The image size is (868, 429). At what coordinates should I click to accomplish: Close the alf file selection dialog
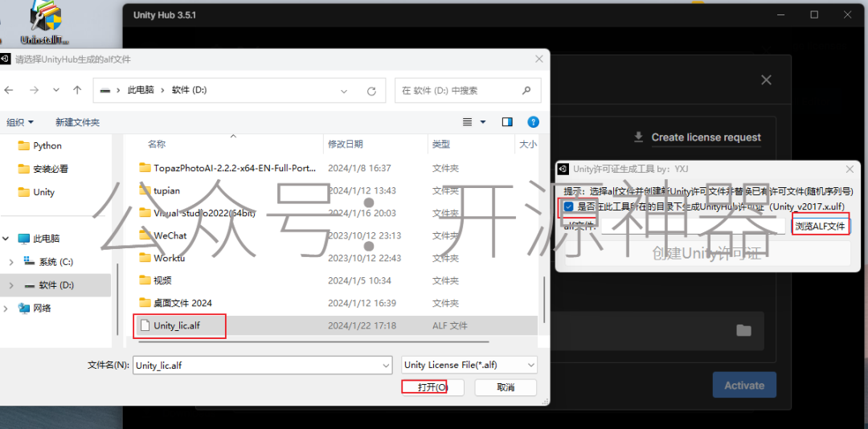click(538, 59)
